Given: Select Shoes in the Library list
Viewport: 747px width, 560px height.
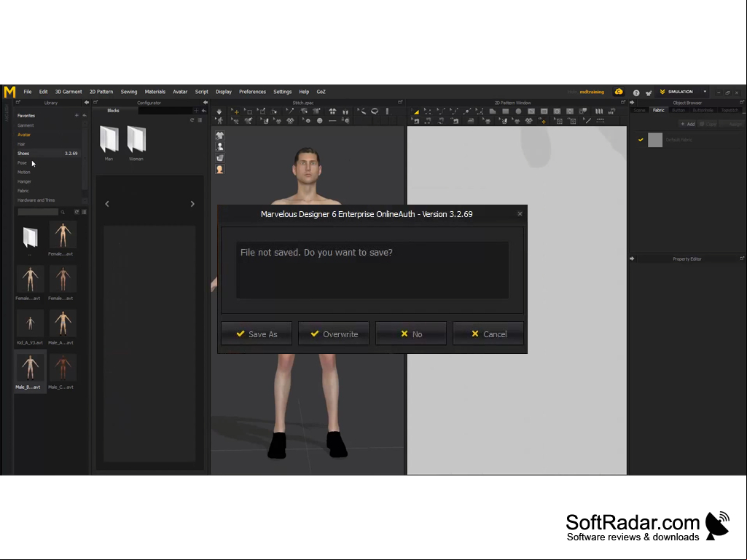Looking at the screenshot, I should click(x=47, y=154).
